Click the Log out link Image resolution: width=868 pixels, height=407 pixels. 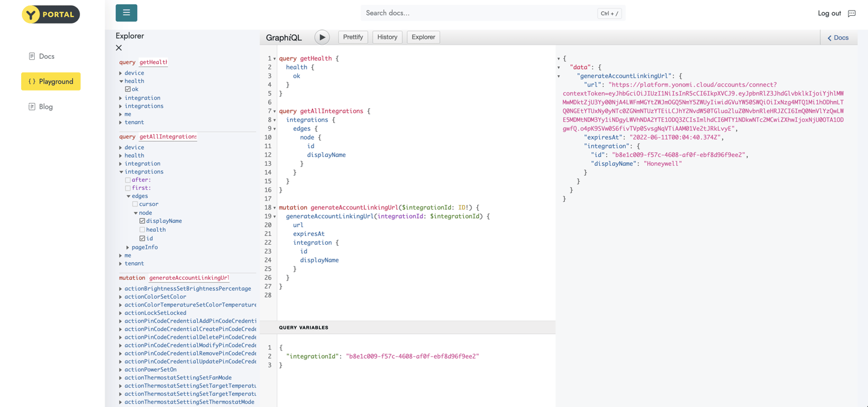pos(829,14)
